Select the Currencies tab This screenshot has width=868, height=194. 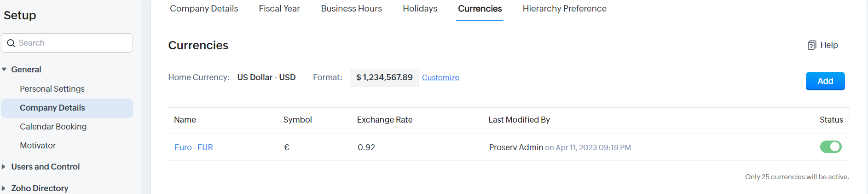tap(480, 9)
